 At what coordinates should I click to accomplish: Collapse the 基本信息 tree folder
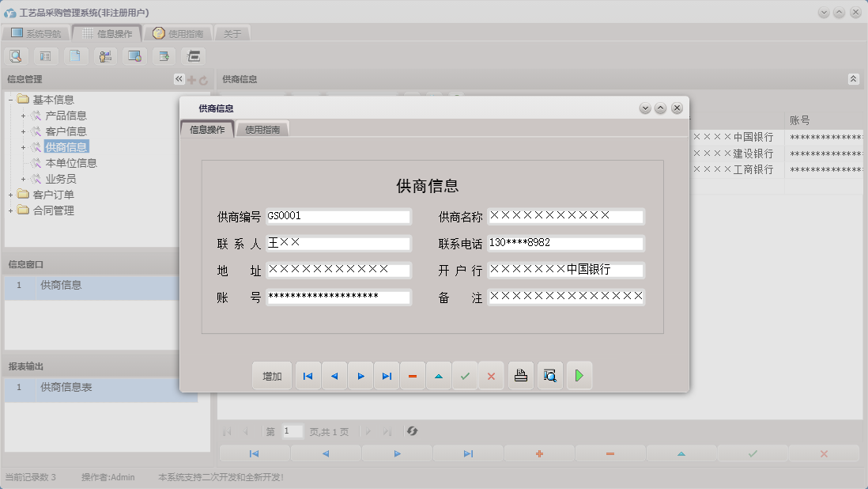click(x=10, y=100)
